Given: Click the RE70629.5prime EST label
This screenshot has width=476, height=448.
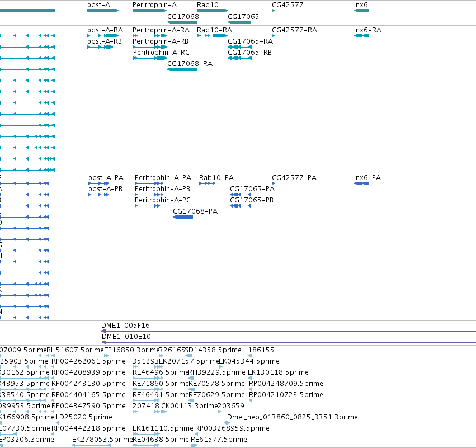Looking at the screenshot, I should click(217, 395).
